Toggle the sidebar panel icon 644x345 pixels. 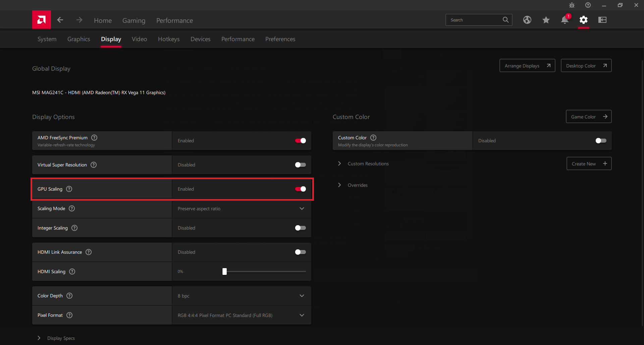click(602, 20)
